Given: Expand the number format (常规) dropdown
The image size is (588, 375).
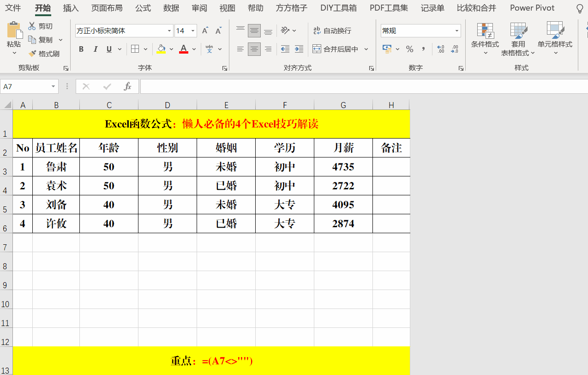Looking at the screenshot, I should [457, 31].
